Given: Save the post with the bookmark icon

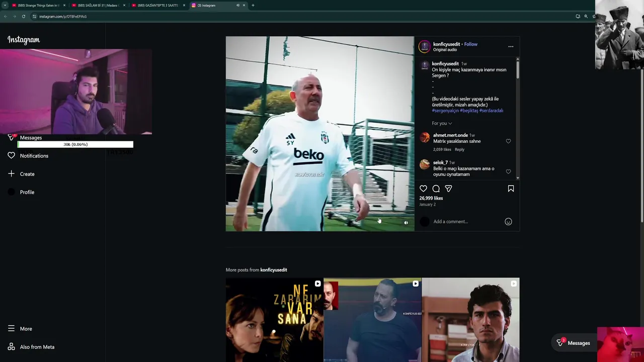Looking at the screenshot, I should click(511, 189).
